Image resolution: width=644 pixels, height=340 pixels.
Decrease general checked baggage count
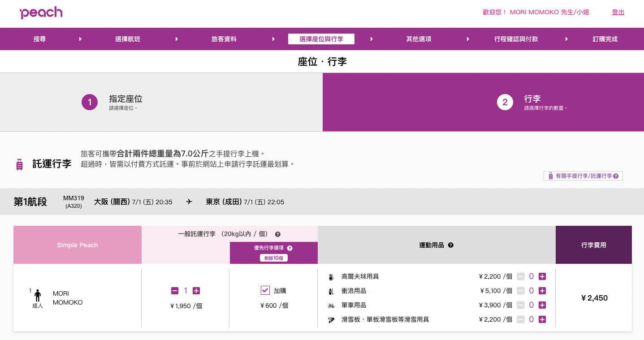[x=175, y=291]
